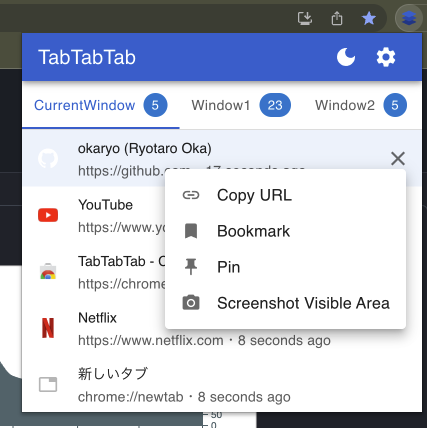Viewport: 427px width, 428px height.
Task: Click the share page icon in address bar
Action: click(337, 18)
